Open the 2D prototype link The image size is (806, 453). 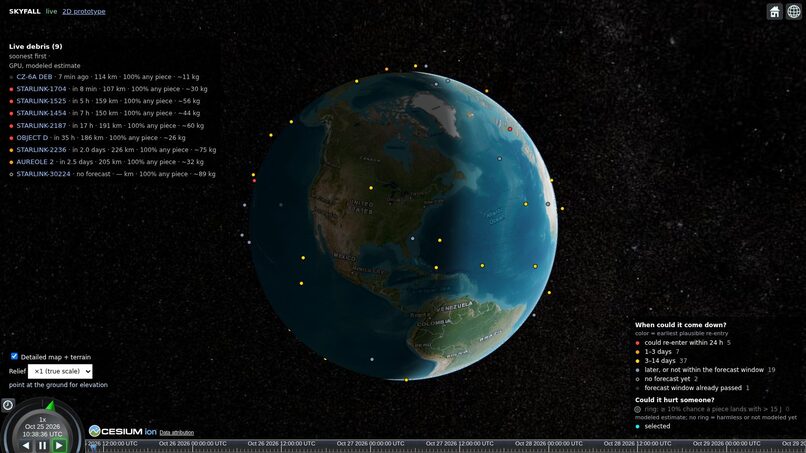click(x=84, y=11)
